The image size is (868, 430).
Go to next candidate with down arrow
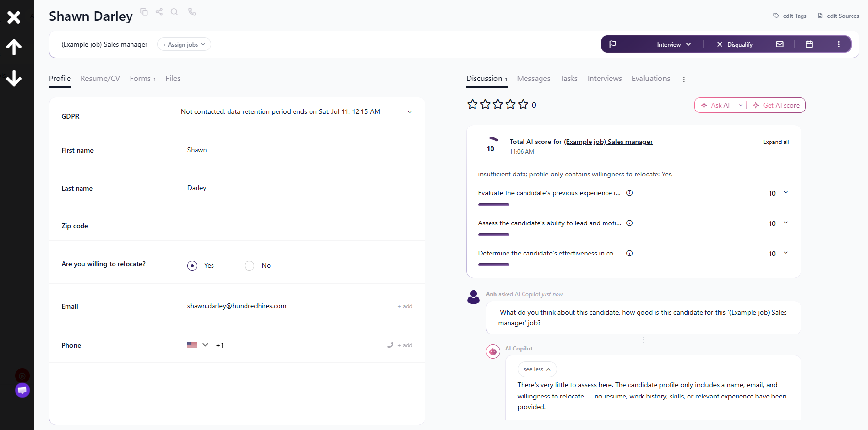point(14,78)
